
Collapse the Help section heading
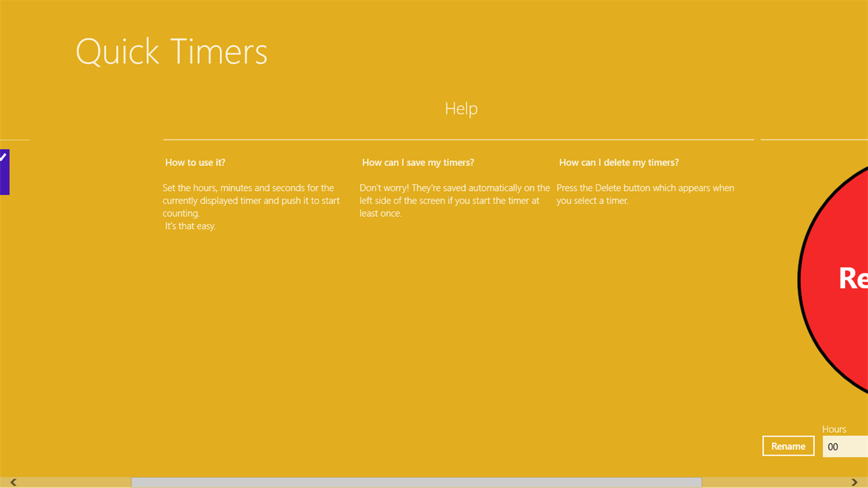coord(460,108)
